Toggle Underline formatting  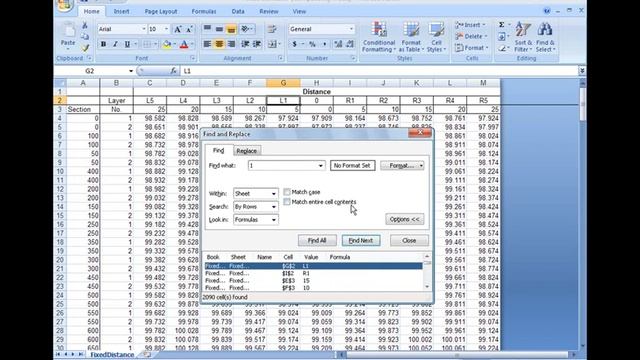click(x=127, y=44)
